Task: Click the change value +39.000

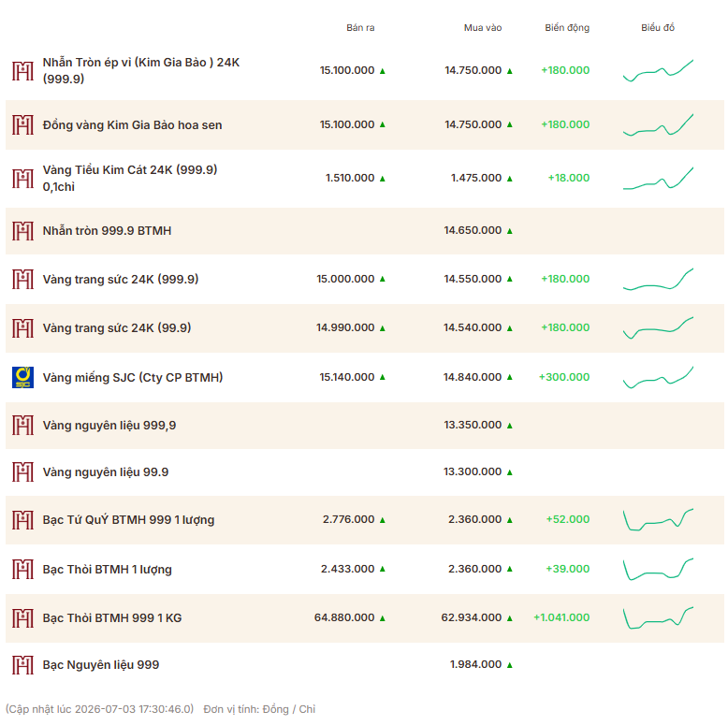Action: click(x=568, y=569)
